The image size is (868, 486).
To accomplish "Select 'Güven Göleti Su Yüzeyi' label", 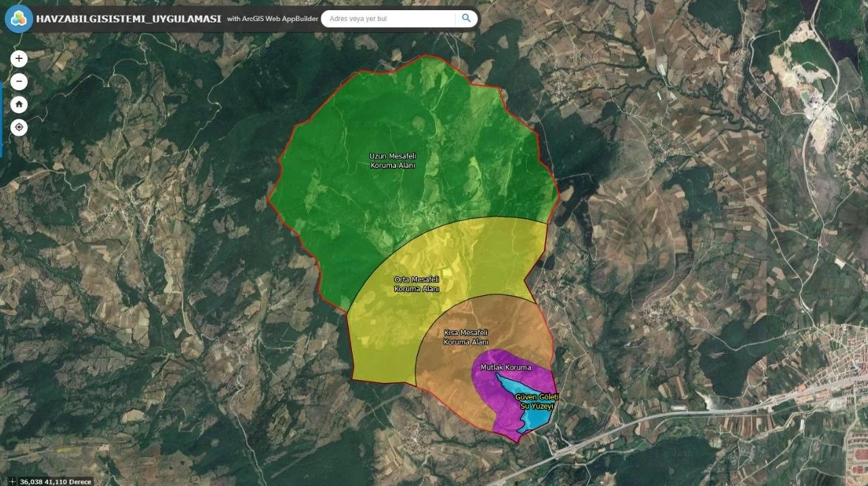I will click(x=536, y=400).
